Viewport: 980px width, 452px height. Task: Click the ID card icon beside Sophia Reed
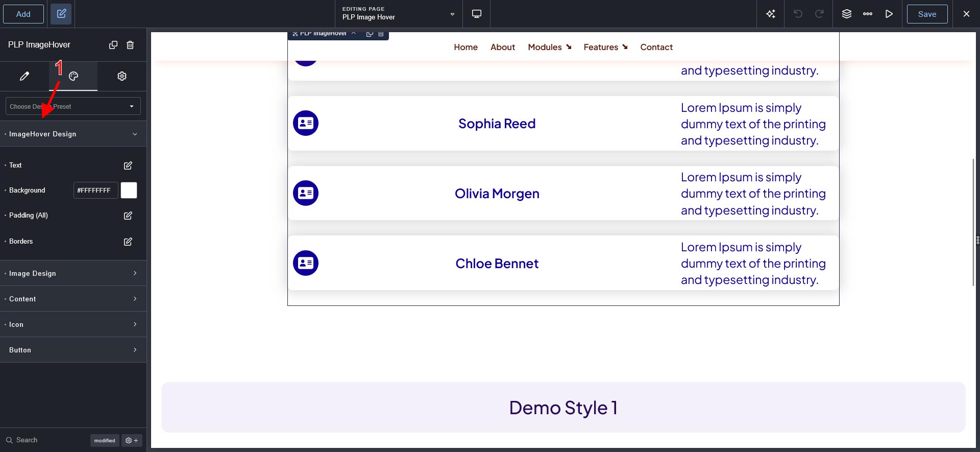click(306, 123)
